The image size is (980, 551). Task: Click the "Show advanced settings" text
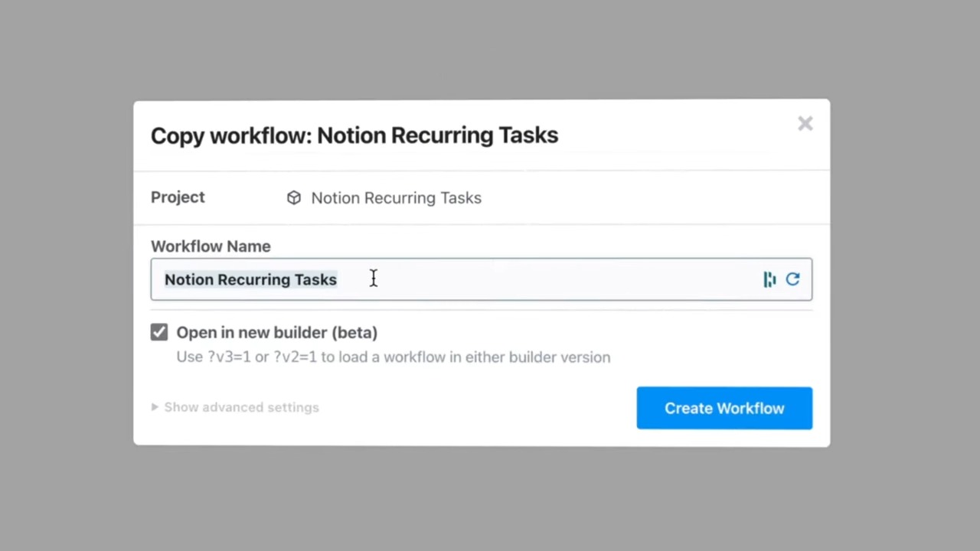(x=241, y=407)
